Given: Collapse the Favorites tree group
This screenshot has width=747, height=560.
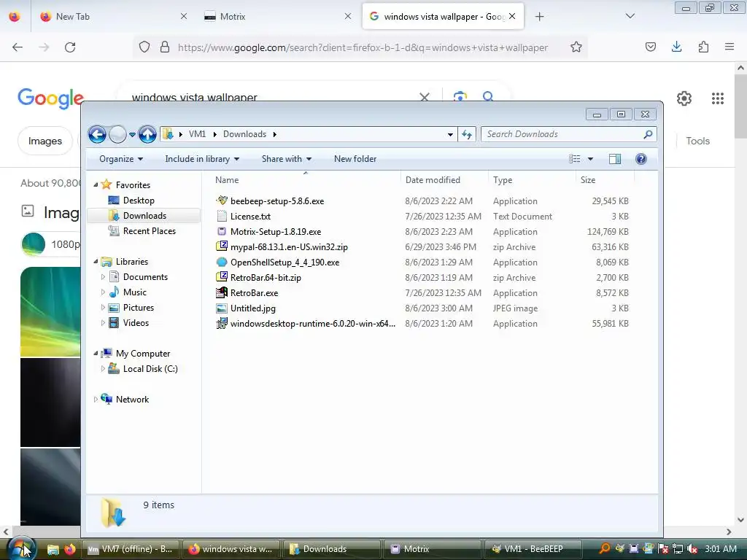Looking at the screenshot, I should (96, 184).
